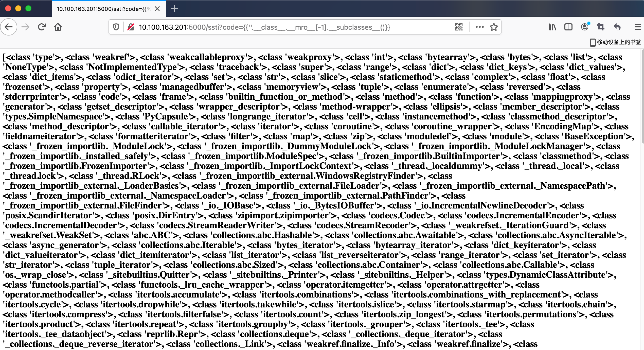Open the Firefox home page
Image resolution: width=644 pixels, height=350 pixels.
(58, 27)
